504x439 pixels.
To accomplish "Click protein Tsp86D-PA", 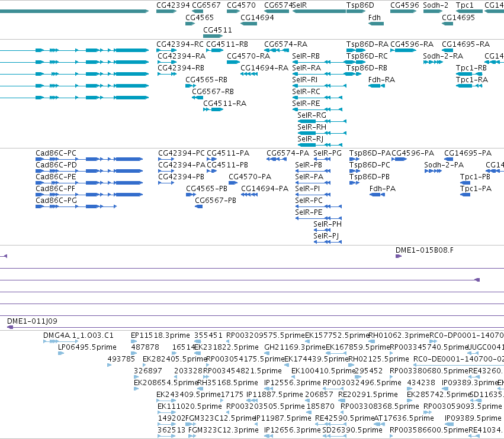I will click(355, 159).
